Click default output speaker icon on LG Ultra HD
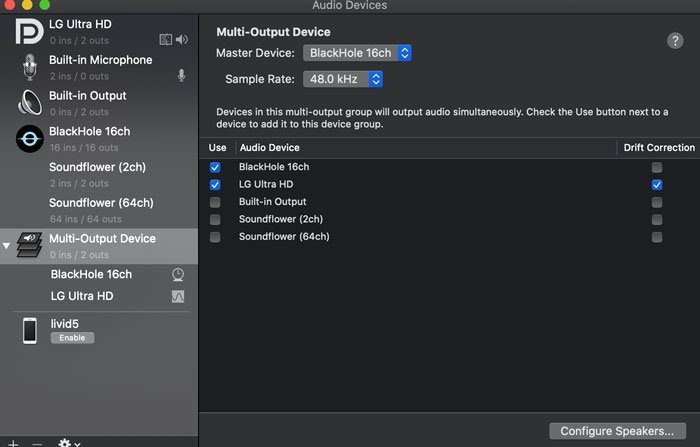 click(x=181, y=40)
